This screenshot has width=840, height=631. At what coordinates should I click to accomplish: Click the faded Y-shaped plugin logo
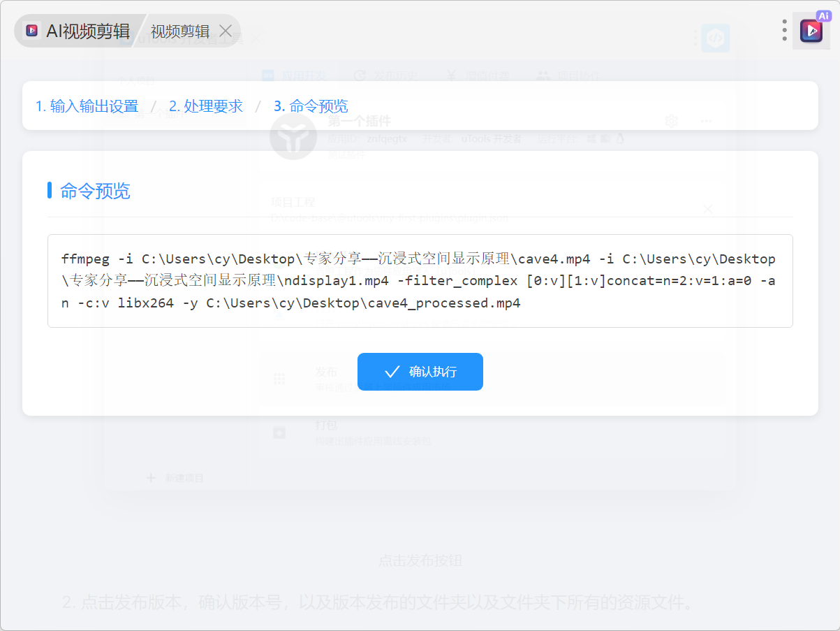pyautogui.click(x=293, y=136)
